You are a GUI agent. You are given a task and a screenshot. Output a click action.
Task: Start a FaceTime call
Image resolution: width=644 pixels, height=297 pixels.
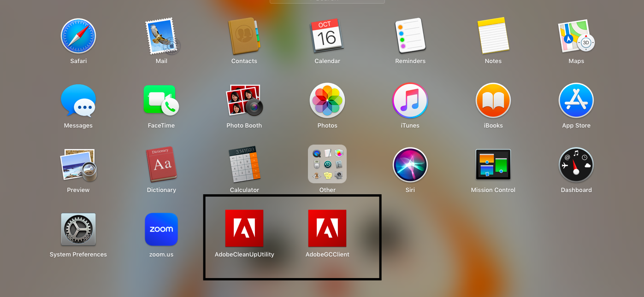point(161,100)
